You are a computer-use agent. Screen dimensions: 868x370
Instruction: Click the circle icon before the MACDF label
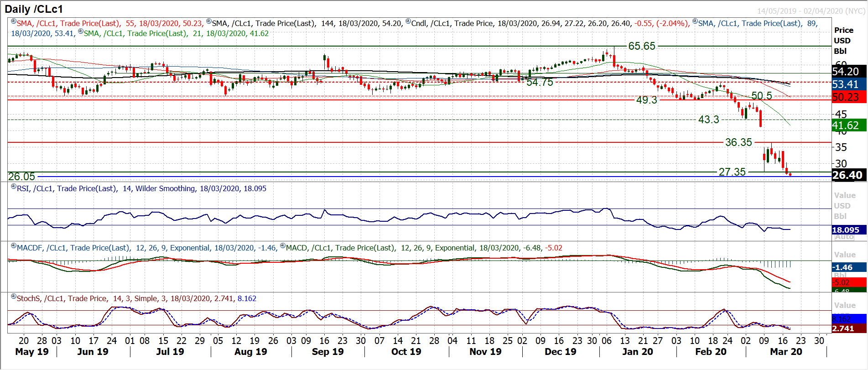coord(14,246)
